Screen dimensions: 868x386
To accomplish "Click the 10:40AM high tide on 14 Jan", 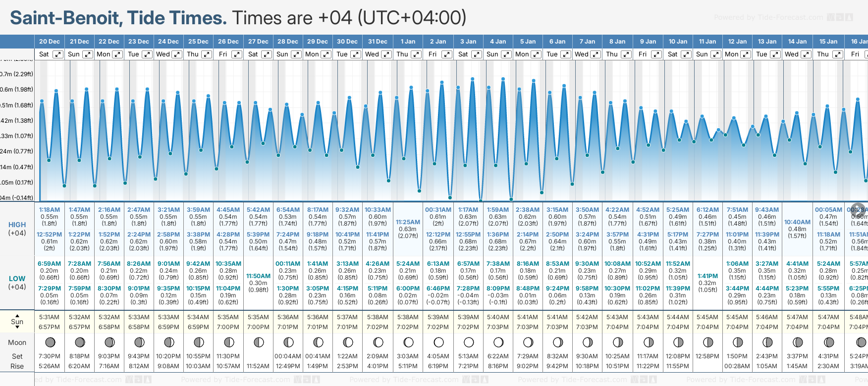I will [797, 222].
